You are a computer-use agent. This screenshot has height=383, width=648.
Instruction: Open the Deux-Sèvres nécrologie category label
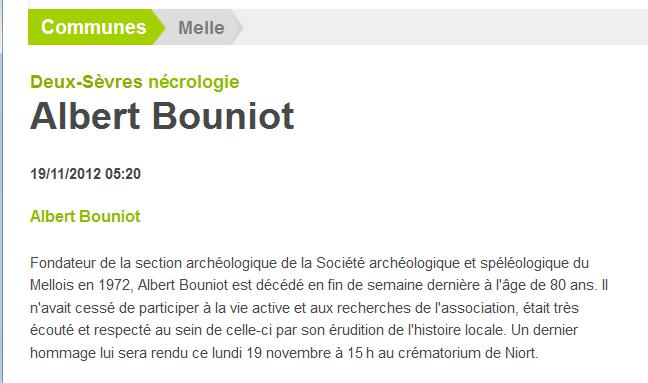135,82
